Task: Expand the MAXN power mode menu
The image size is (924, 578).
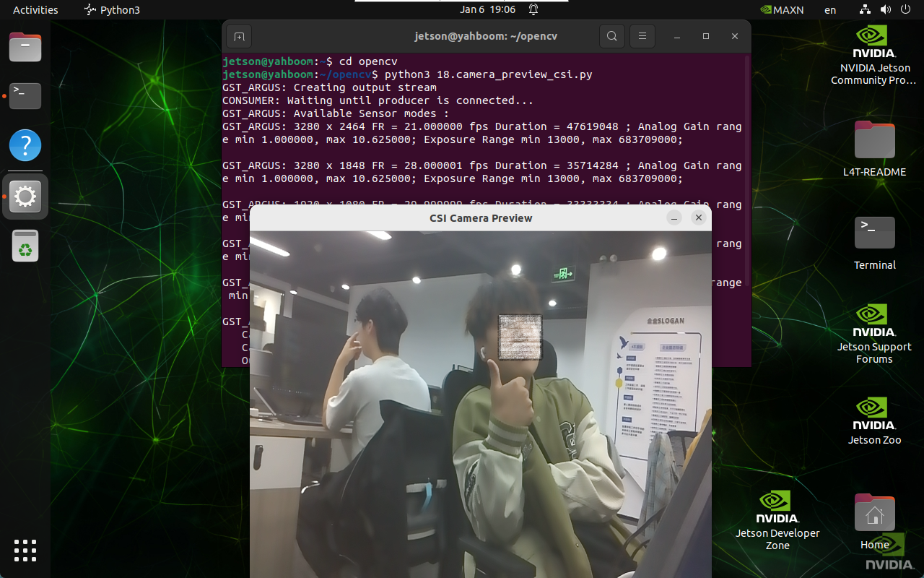Action: [782, 10]
